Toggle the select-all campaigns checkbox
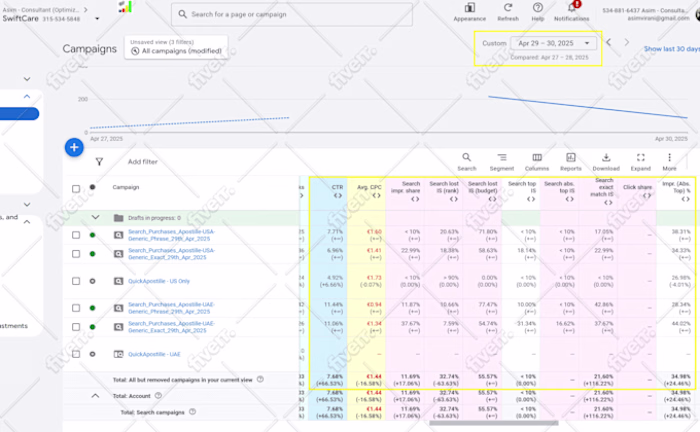Image resolution: width=700 pixels, height=432 pixels. point(76,189)
